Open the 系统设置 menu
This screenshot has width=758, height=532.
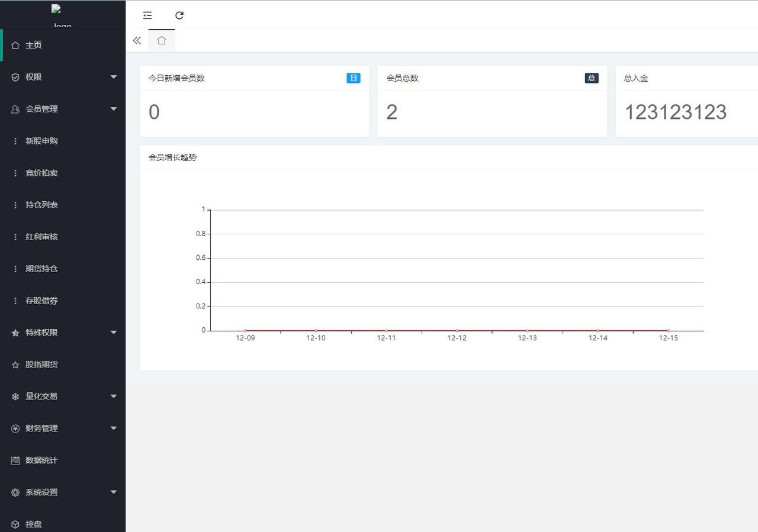[41, 492]
